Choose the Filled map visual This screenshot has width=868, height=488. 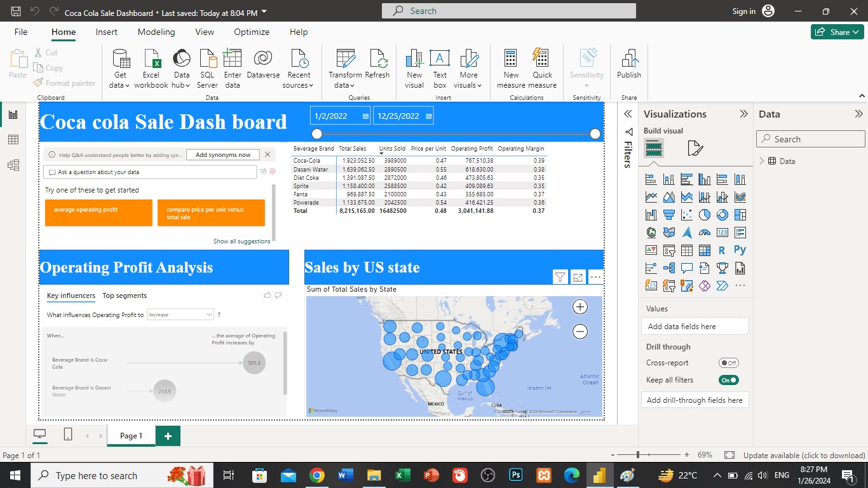click(x=669, y=233)
